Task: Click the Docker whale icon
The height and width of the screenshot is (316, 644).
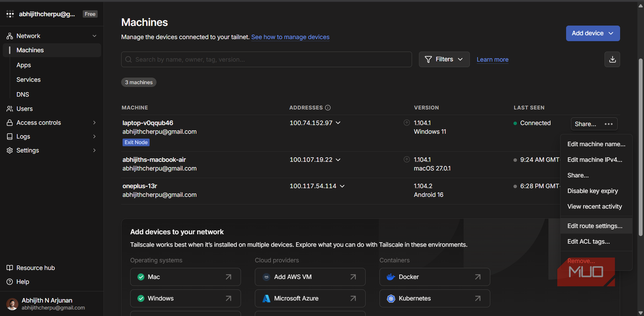Action: click(x=391, y=277)
